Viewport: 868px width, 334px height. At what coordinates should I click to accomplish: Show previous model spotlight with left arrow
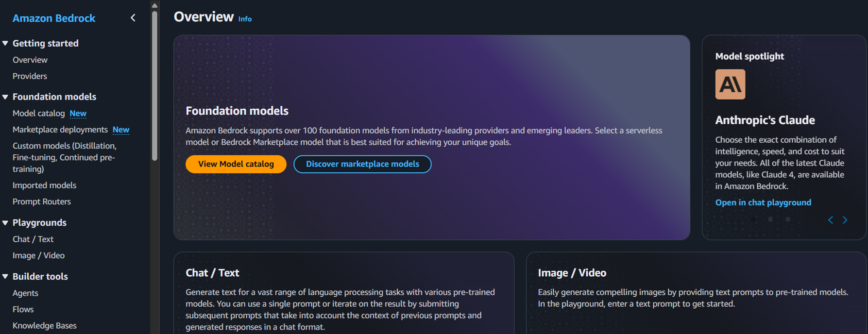coord(831,220)
